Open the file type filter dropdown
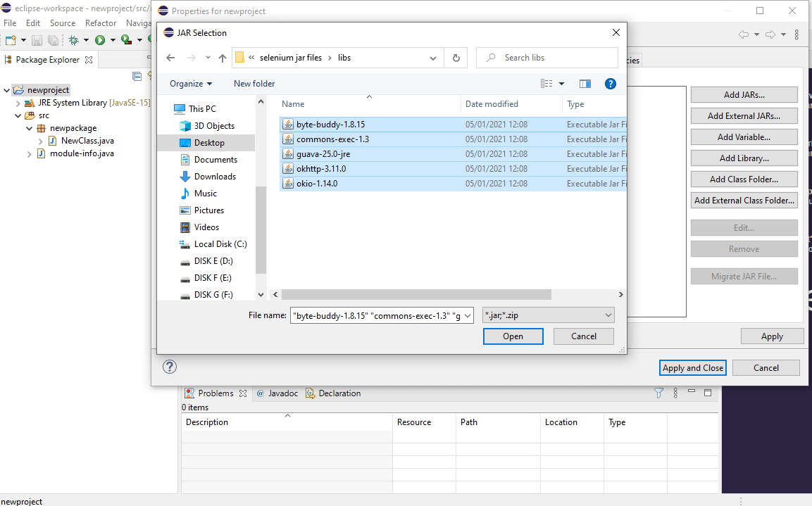The image size is (812, 506). pos(548,315)
